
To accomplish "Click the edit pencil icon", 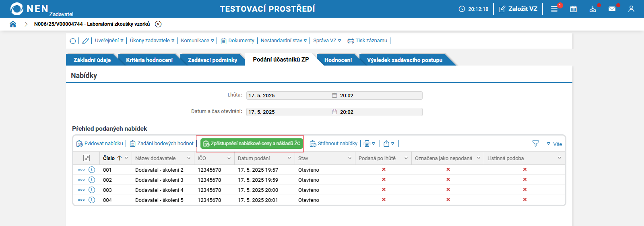I will pyautogui.click(x=85, y=41).
